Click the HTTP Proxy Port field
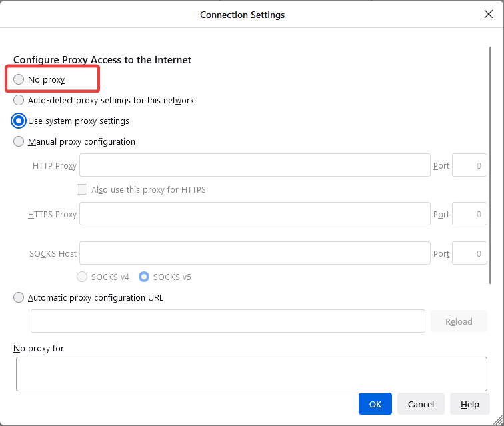504x426 pixels. pos(469,165)
